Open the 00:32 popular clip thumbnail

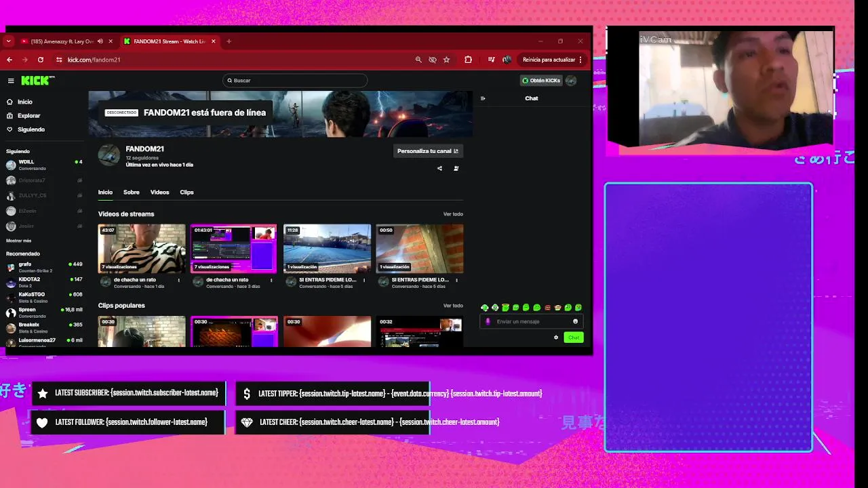420,331
